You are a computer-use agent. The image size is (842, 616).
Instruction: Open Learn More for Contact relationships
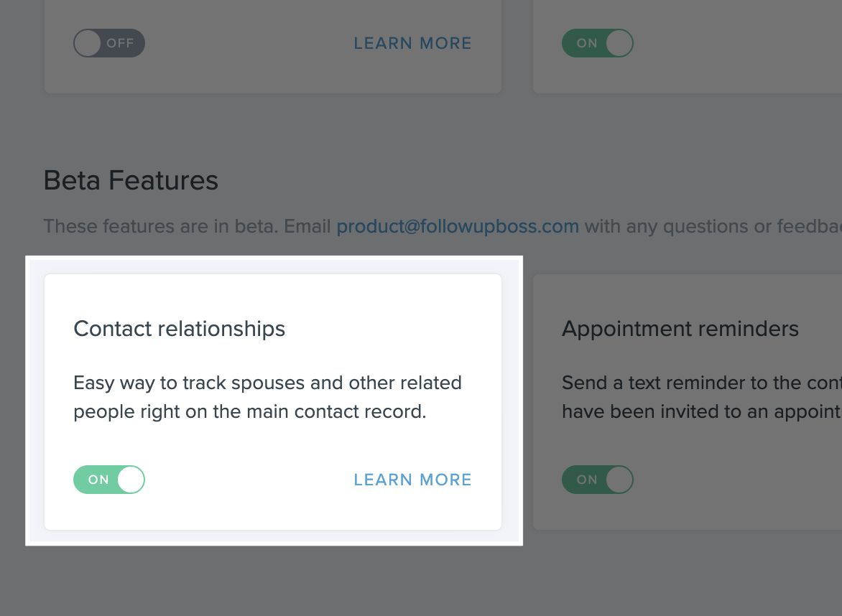[x=412, y=480]
